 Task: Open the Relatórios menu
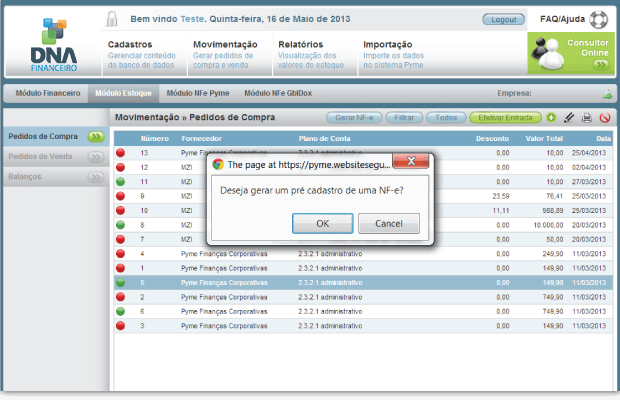(x=300, y=44)
